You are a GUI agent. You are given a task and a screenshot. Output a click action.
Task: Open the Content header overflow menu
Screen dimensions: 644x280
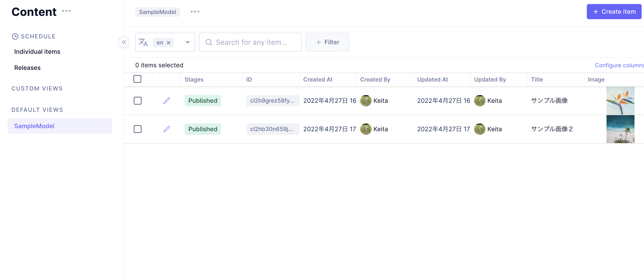pyautogui.click(x=66, y=11)
